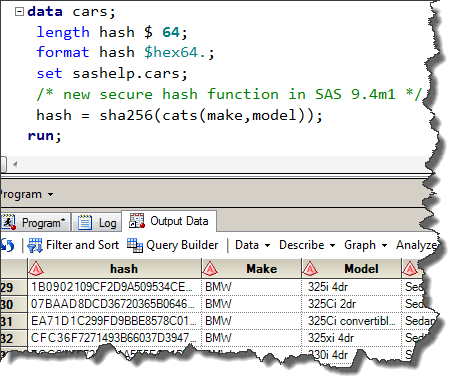
Task: Click the Output Data grid icon
Action: click(x=137, y=221)
